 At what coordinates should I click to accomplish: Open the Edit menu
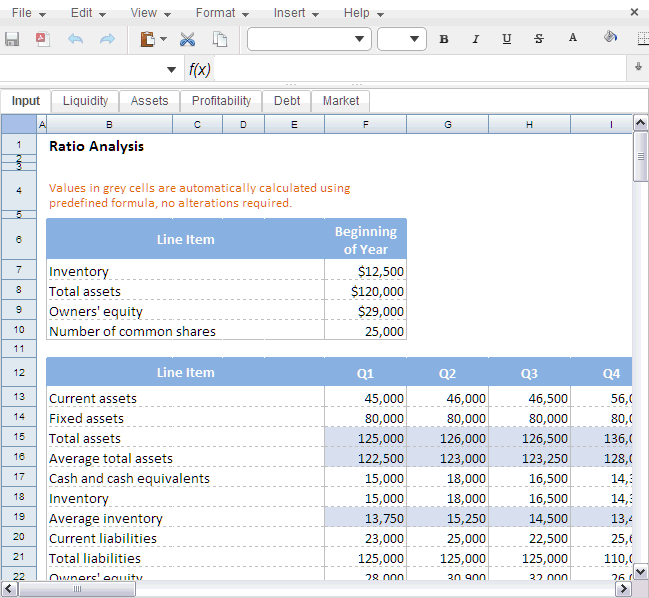tap(88, 13)
